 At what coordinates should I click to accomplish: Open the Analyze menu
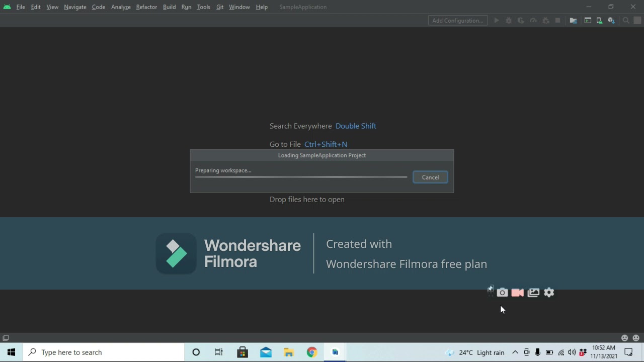click(x=121, y=7)
